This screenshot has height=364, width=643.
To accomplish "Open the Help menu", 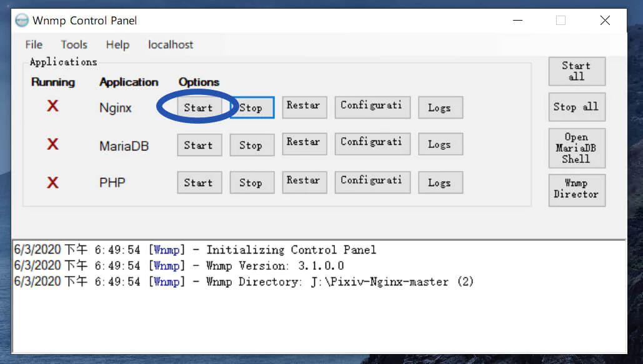I will click(117, 45).
